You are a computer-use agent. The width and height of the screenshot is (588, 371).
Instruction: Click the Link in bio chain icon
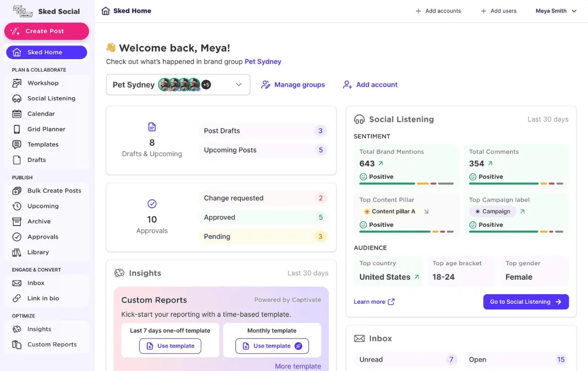[17, 298]
